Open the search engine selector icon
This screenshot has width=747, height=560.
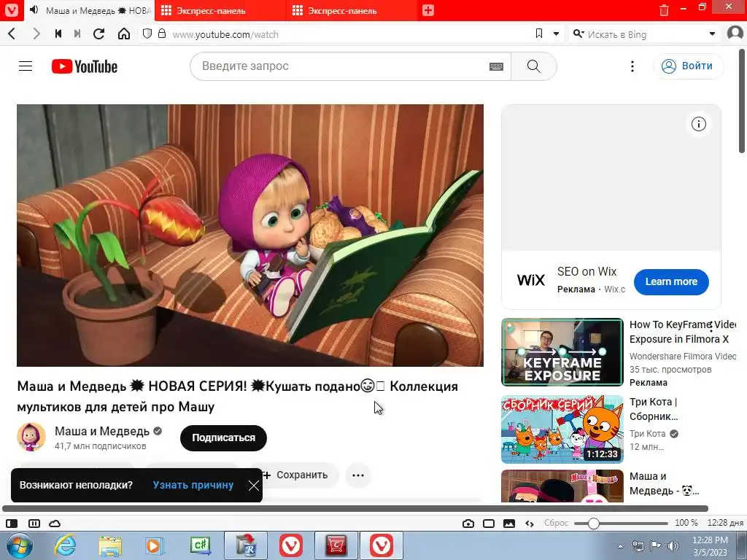pyautogui.click(x=578, y=34)
